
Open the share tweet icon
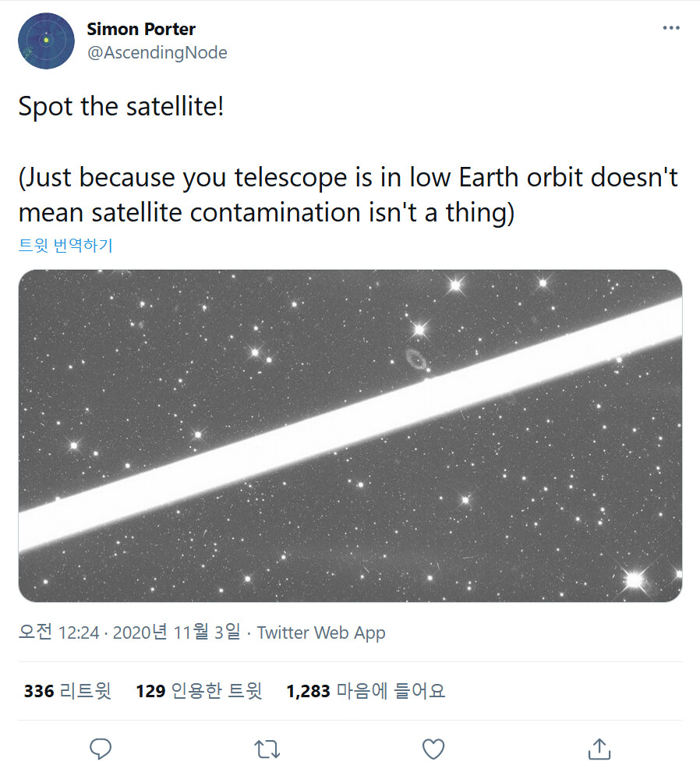[599, 749]
